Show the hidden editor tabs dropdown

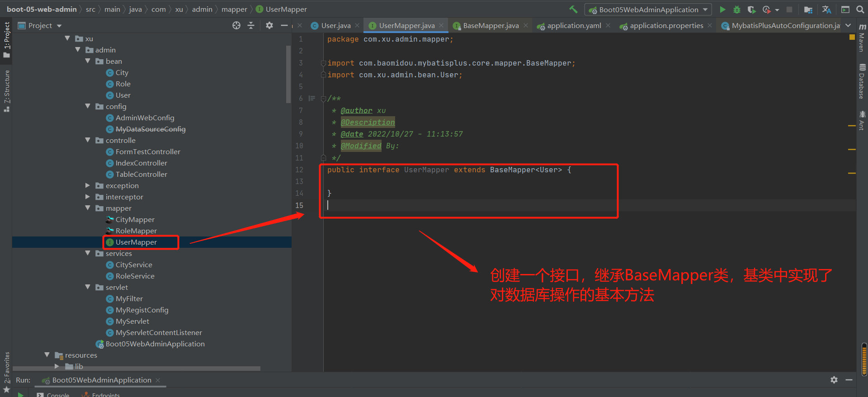(848, 26)
